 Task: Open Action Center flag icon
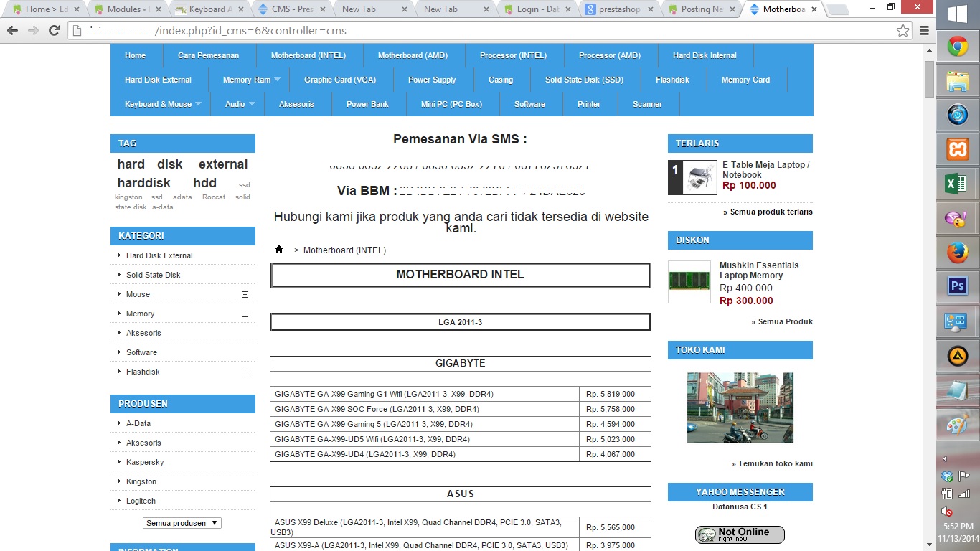(x=964, y=476)
